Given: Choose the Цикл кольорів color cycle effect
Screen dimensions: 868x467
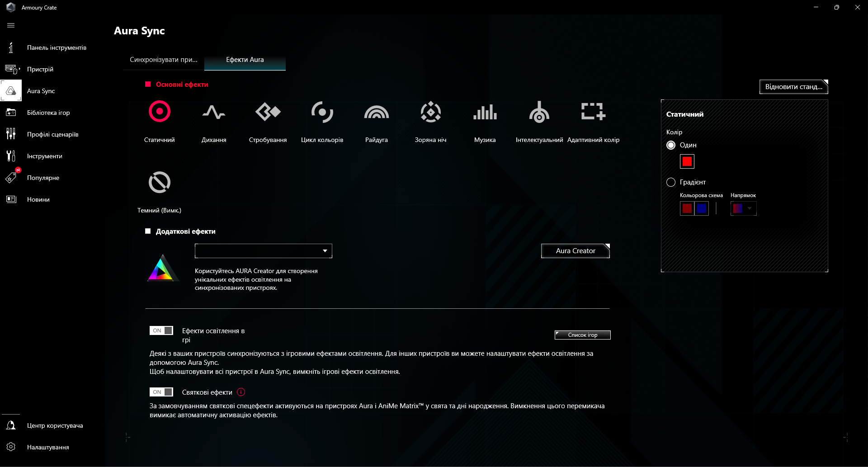Looking at the screenshot, I should [322, 112].
